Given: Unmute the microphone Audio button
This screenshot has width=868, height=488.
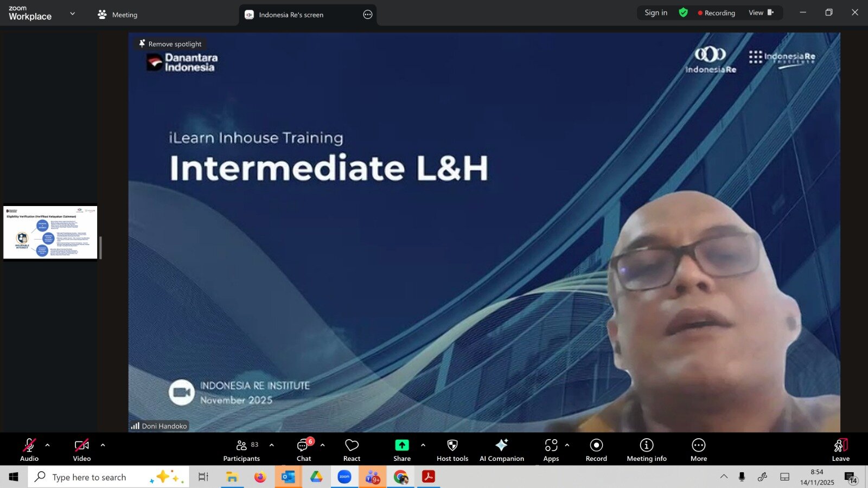Looking at the screenshot, I should (x=29, y=450).
